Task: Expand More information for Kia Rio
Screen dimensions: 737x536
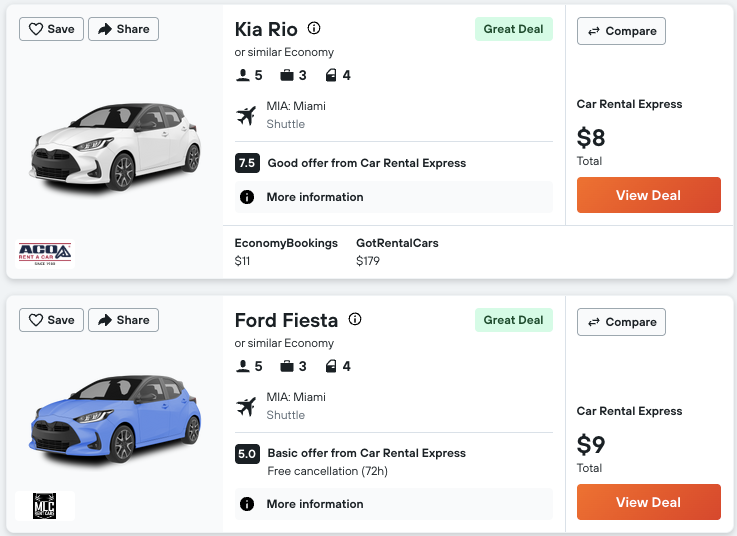Action: tap(394, 197)
